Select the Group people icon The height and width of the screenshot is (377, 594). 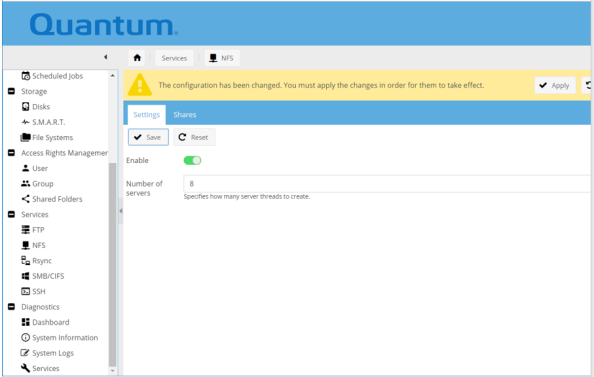point(25,183)
